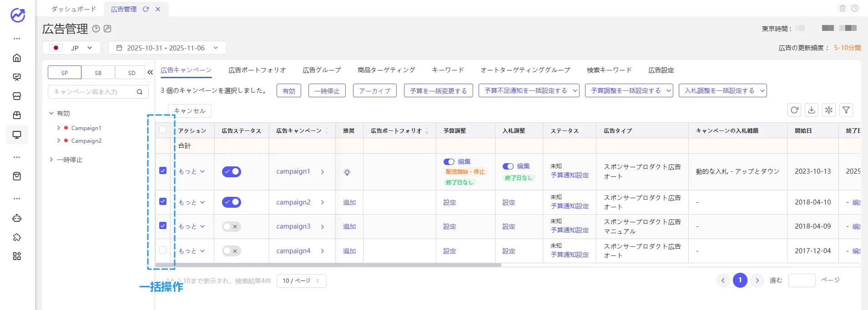Select the monitor advertising sidebar icon

17,135
